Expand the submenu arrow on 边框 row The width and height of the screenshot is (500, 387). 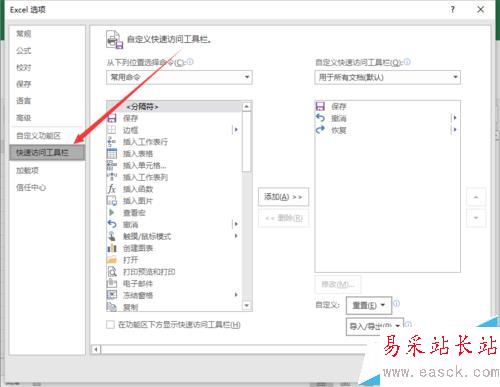(236, 130)
